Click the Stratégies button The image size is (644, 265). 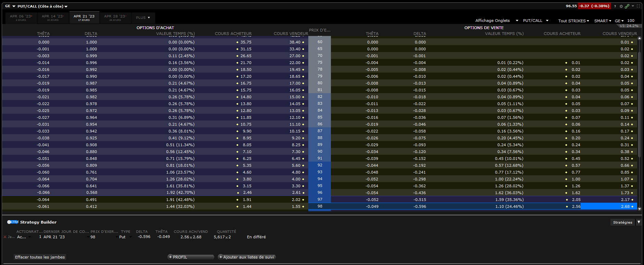[622, 222]
